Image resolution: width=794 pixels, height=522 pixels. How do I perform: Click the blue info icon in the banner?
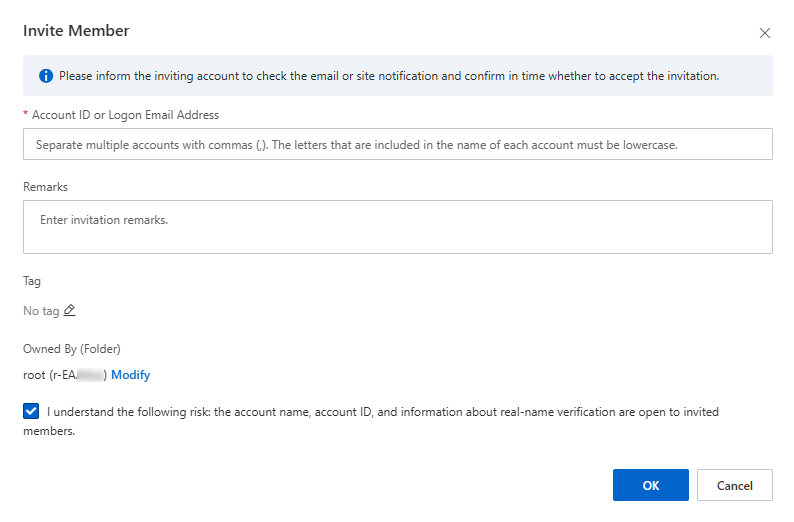click(x=46, y=76)
